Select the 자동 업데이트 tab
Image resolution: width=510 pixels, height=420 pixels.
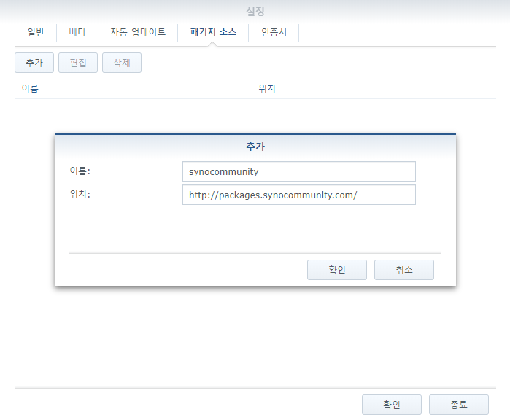[138, 32]
